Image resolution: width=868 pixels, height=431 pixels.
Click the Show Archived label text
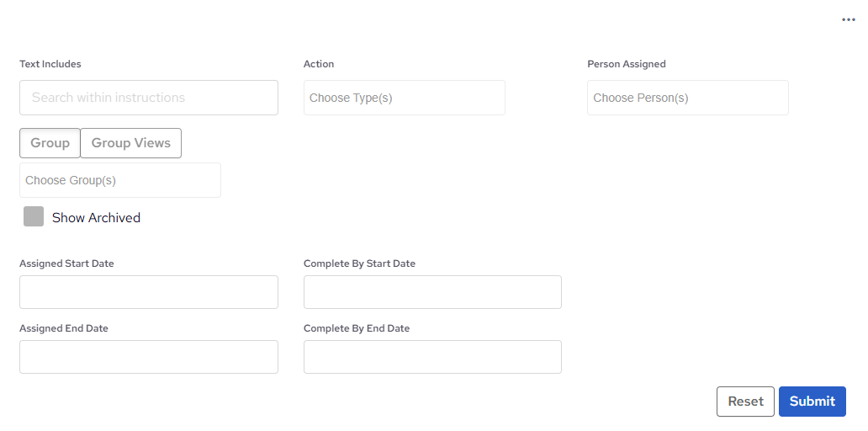click(x=96, y=217)
